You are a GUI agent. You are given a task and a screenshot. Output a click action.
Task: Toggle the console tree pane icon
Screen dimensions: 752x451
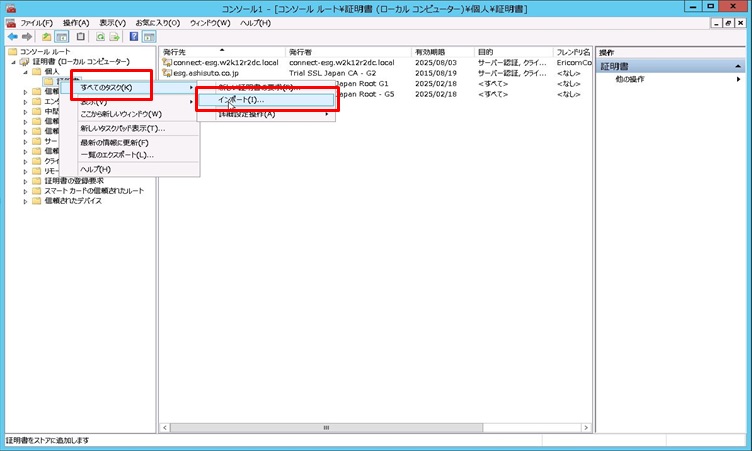point(62,36)
